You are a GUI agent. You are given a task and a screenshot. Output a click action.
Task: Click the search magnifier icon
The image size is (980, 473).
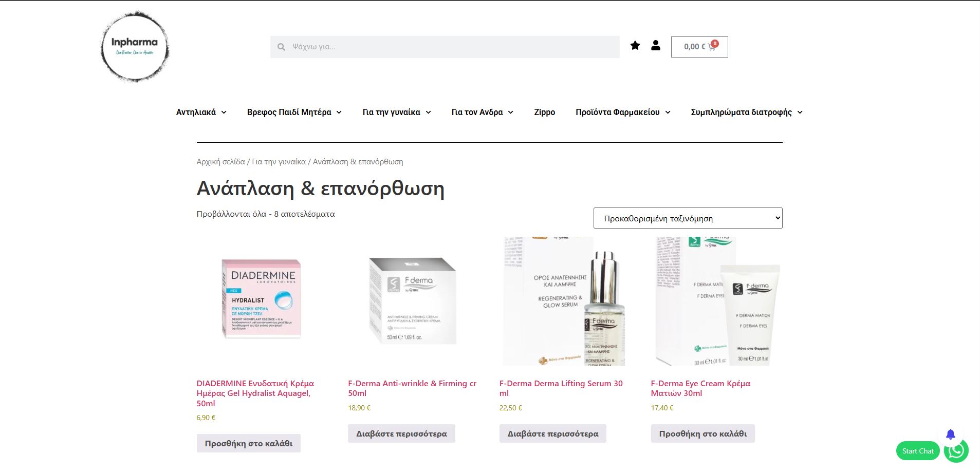(x=281, y=47)
